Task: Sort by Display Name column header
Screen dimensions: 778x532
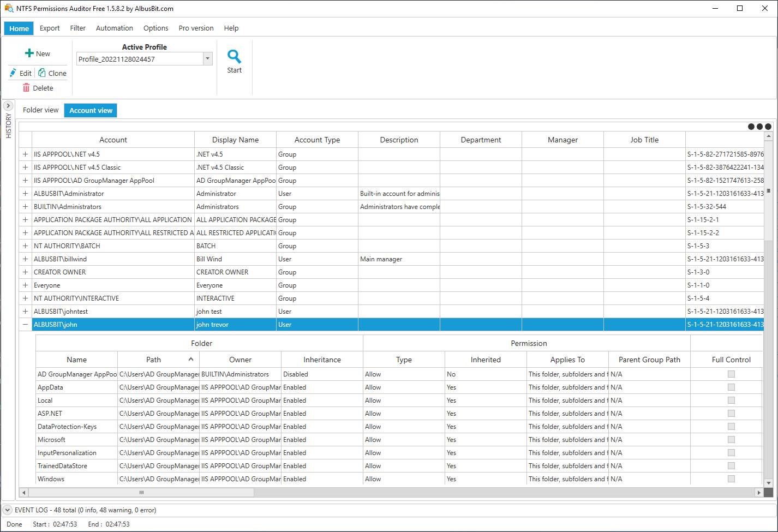Action: coord(236,140)
